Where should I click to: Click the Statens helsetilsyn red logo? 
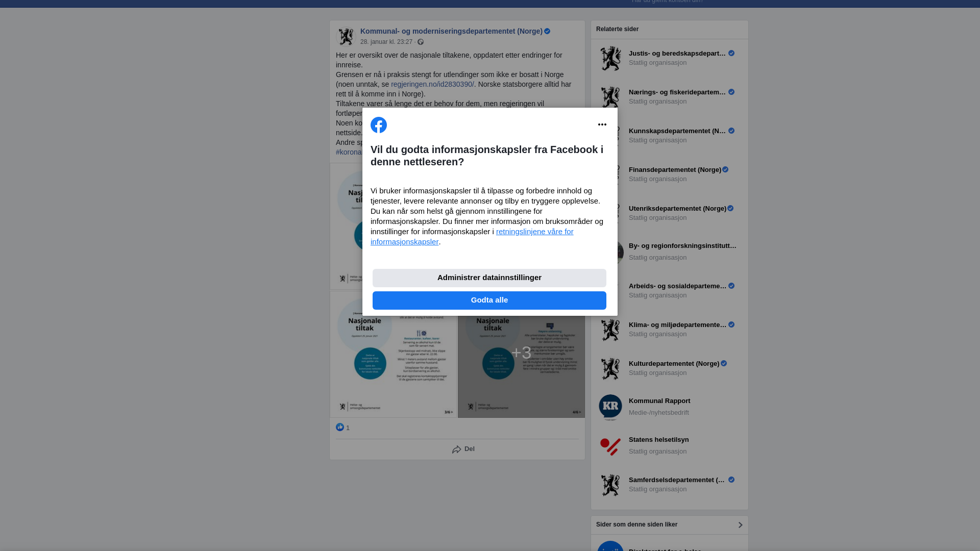click(x=610, y=446)
